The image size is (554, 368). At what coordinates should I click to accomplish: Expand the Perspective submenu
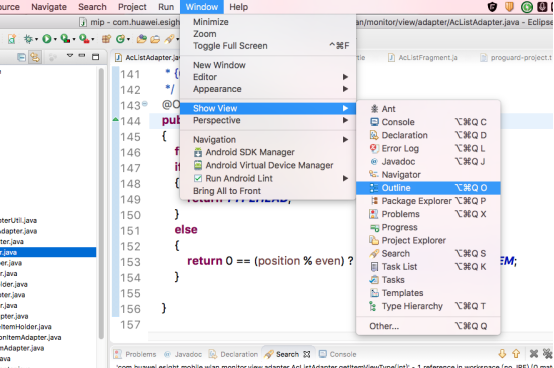click(x=268, y=120)
